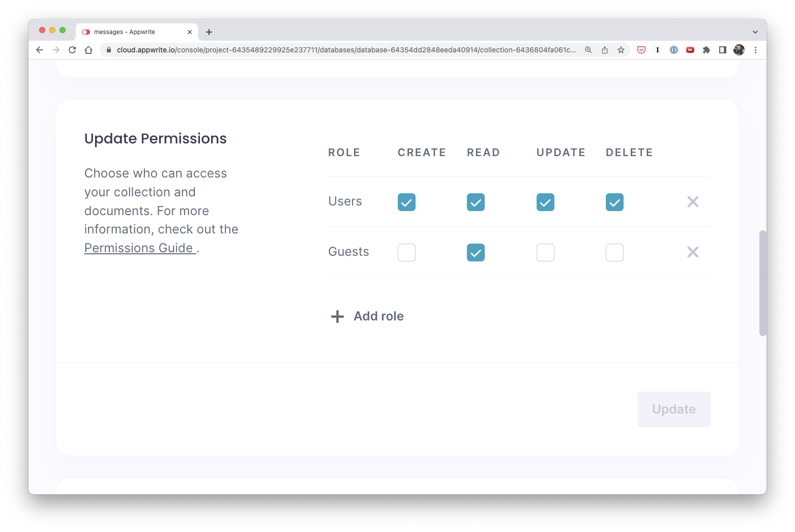Share this page using the share icon
The width and height of the screenshot is (795, 532).
tap(605, 50)
